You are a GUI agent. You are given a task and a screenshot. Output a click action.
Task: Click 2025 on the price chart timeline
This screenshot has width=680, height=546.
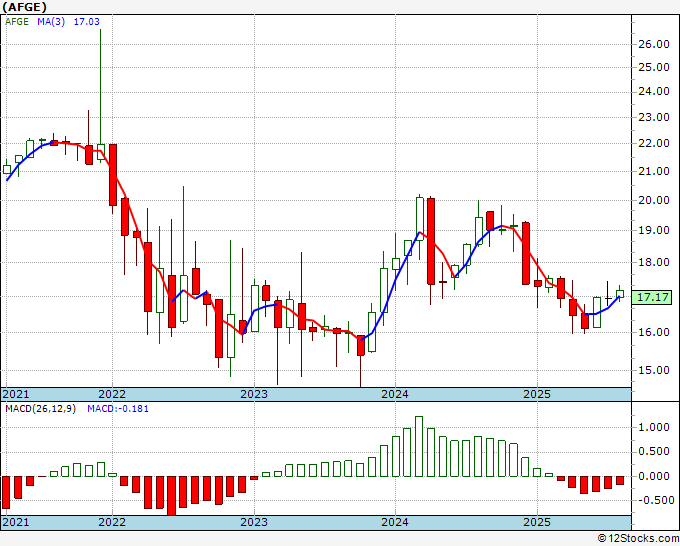536,394
